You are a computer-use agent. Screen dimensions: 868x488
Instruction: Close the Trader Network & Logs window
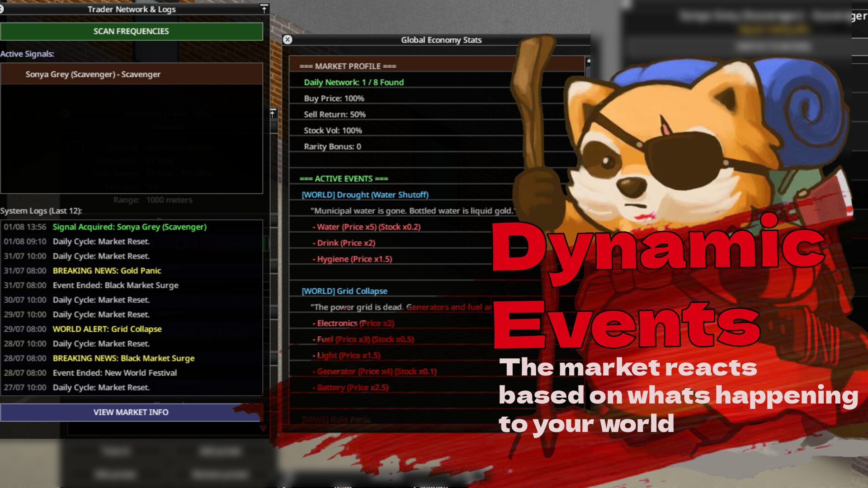pyautogui.click(x=1, y=9)
